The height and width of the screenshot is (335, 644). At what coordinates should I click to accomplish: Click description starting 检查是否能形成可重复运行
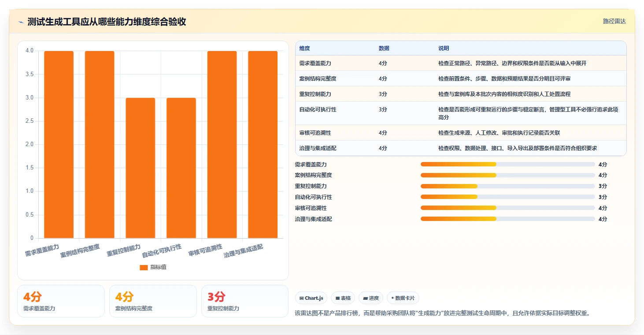coord(528,114)
